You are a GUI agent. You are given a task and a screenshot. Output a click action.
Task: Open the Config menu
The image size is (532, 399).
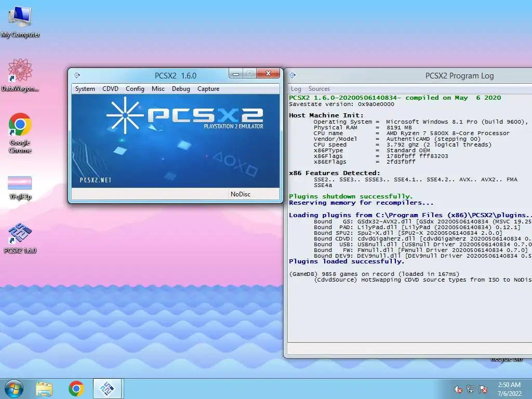135,89
